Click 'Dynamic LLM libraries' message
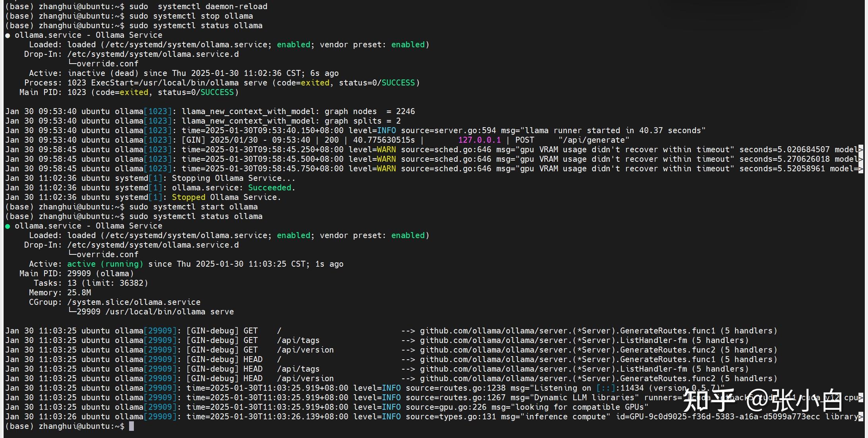 pyautogui.click(x=584, y=397)
